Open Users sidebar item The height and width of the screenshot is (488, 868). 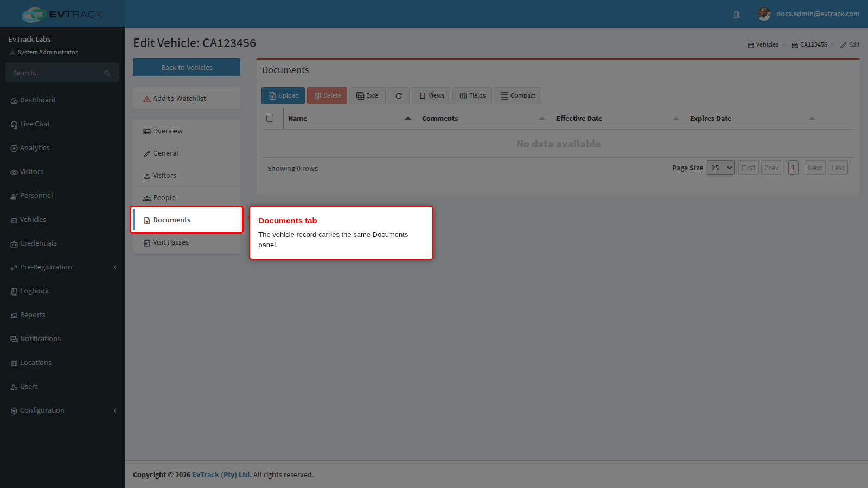pyautogui.click(x=62, y=387)
